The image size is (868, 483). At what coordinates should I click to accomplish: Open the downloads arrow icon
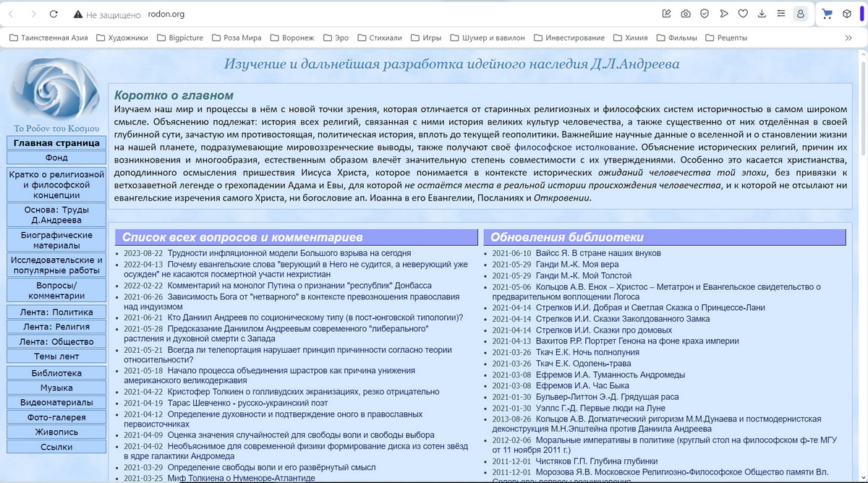point(762,14)
